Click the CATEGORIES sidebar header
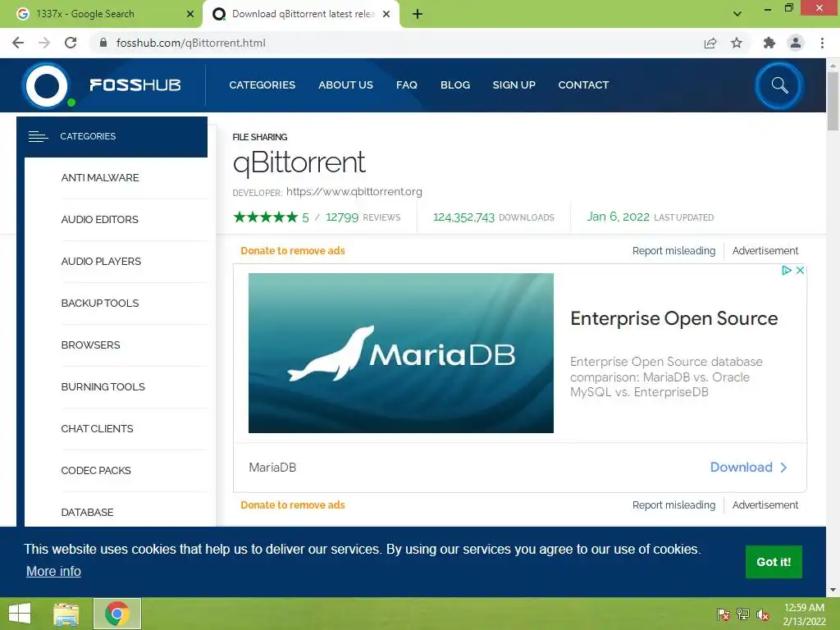 coord(112,137)
